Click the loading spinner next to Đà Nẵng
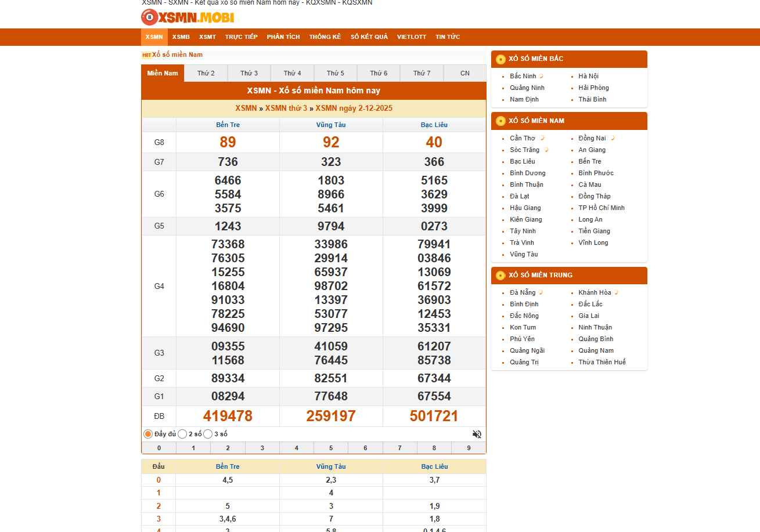The width and height of the screenshot is (760, 532). (541, 292)
